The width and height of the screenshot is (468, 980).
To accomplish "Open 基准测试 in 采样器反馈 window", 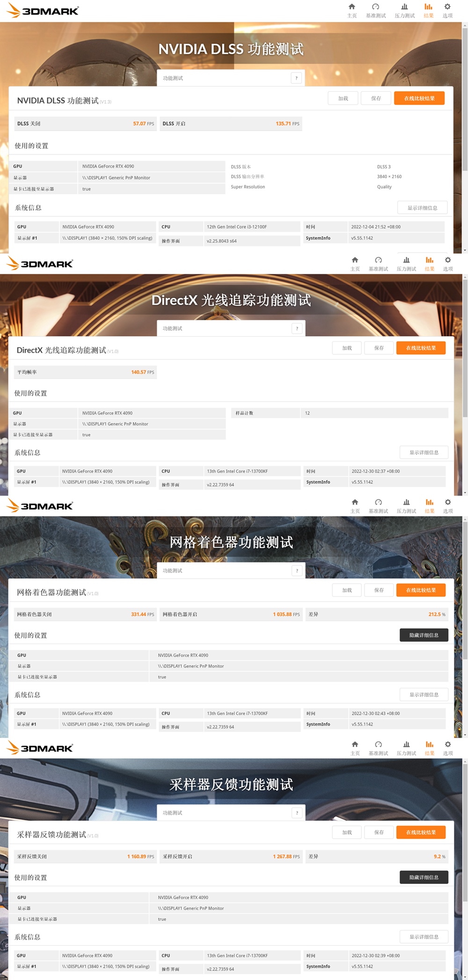I will (x=379, y=748).
